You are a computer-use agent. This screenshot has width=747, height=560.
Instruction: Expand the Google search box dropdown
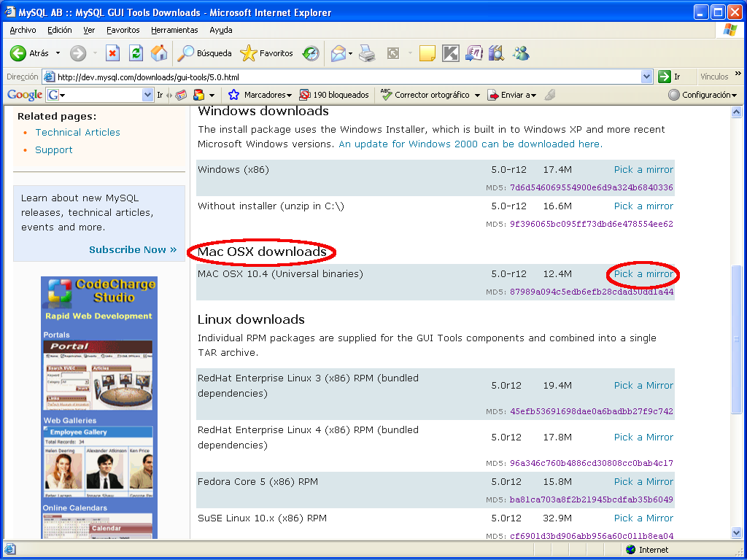coord(147,96)
